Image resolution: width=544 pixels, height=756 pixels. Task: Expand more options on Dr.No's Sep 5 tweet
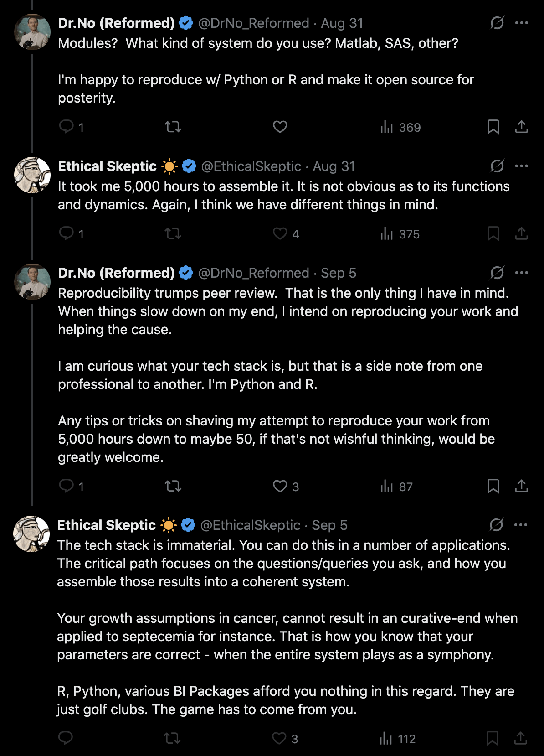521,273
